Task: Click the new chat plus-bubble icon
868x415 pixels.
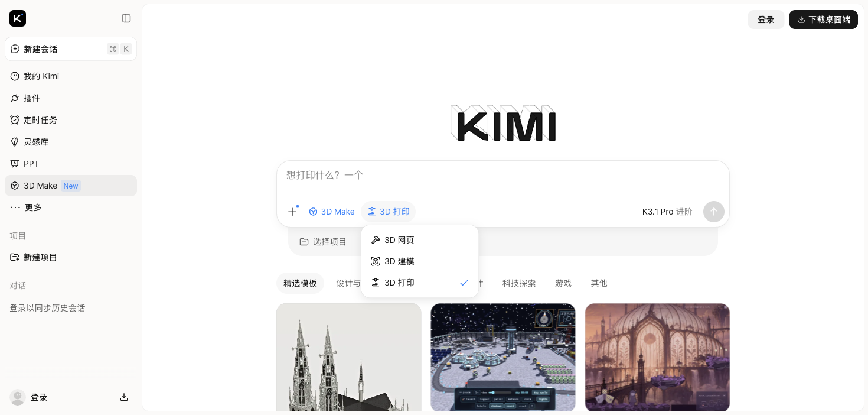Action: [15, 49]
